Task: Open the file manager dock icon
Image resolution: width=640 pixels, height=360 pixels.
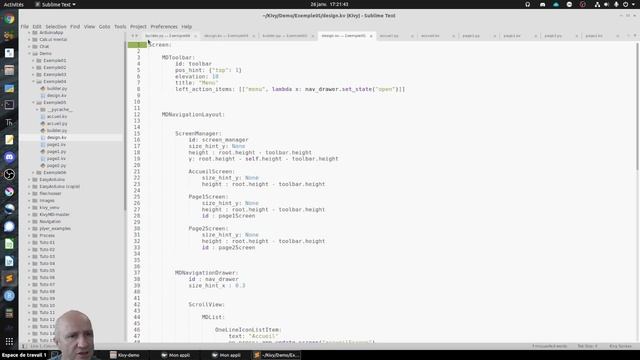Action: click(x=9, y=70)
